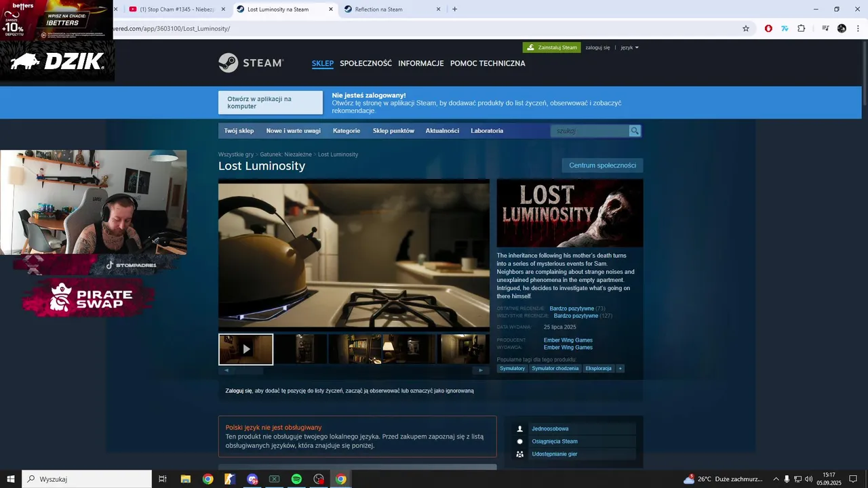Switch to the Stop Cham #1345 YouTube tab
868x488 pixels.
tap(176, 9)
